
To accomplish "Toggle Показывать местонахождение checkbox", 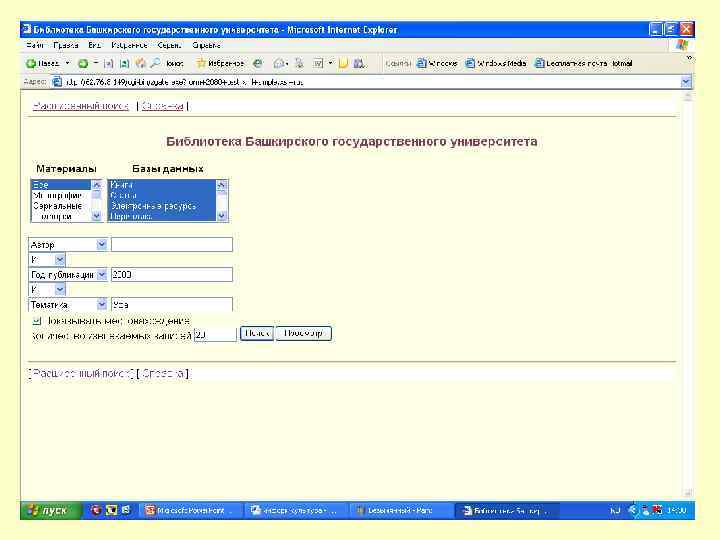I will (37, 321).
